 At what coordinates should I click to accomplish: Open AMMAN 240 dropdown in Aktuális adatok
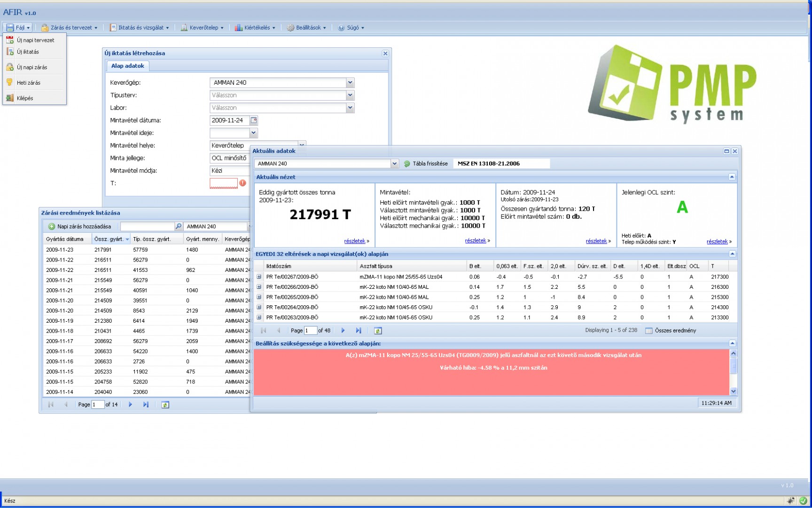[x=394, y=164]
